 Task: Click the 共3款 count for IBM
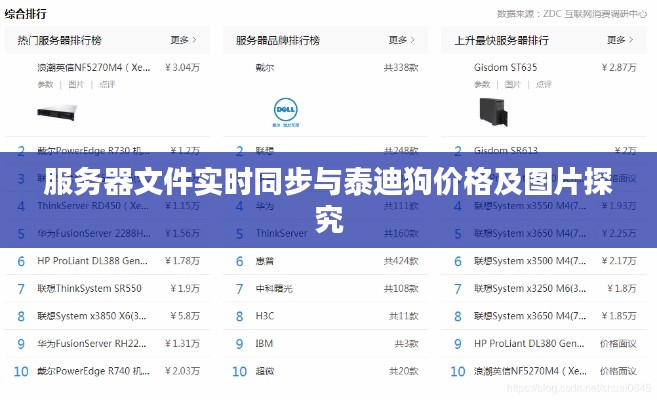(406, 344)
